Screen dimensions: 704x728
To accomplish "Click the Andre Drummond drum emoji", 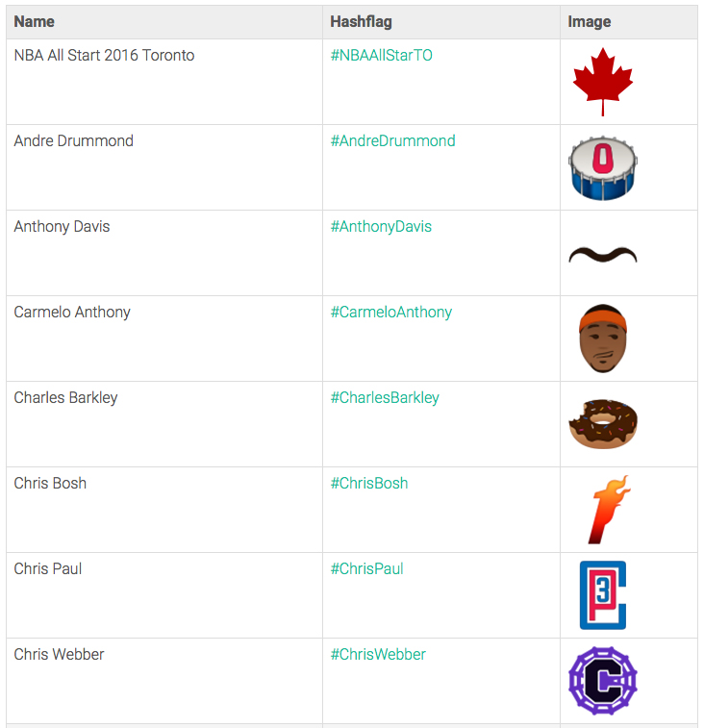I will 602,167.
